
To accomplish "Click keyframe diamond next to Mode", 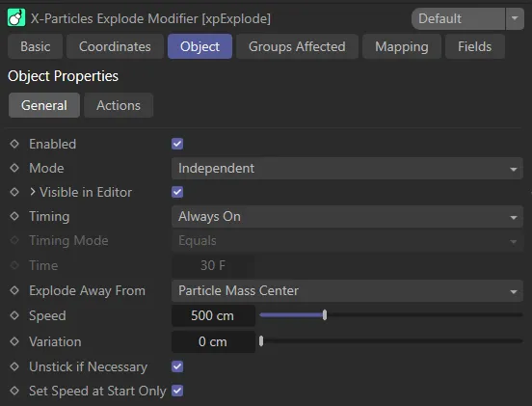I will point(14,168).
